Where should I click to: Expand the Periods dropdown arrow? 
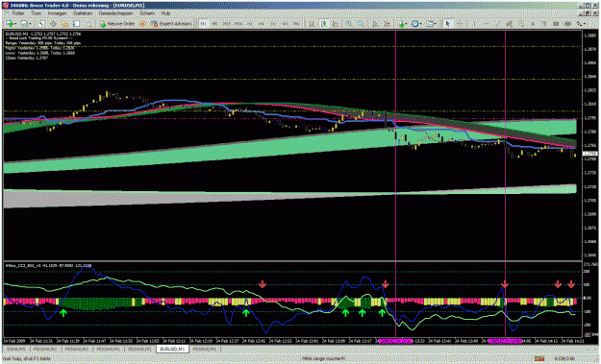(x=421, y=24)
